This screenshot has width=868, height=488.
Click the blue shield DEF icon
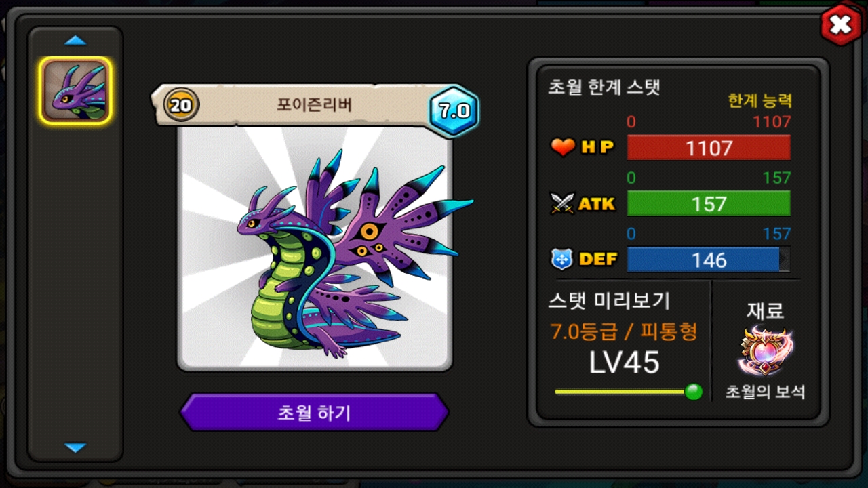(x=563, y=259)
